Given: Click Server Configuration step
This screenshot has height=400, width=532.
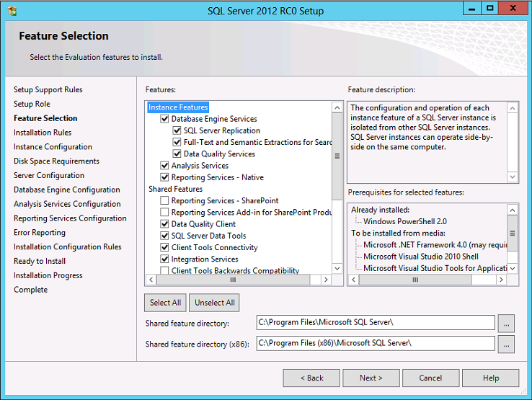Looking at the screenshot, I should [49, 175].
